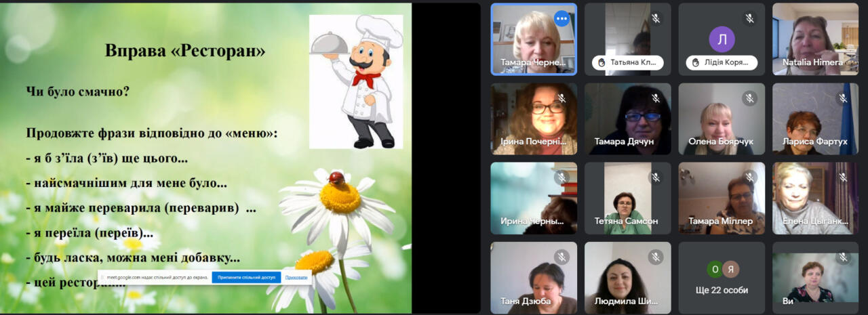Screen dimensions: 868x315
Task: Select Таня Дзюба video tile
Action: click(534, 278)
